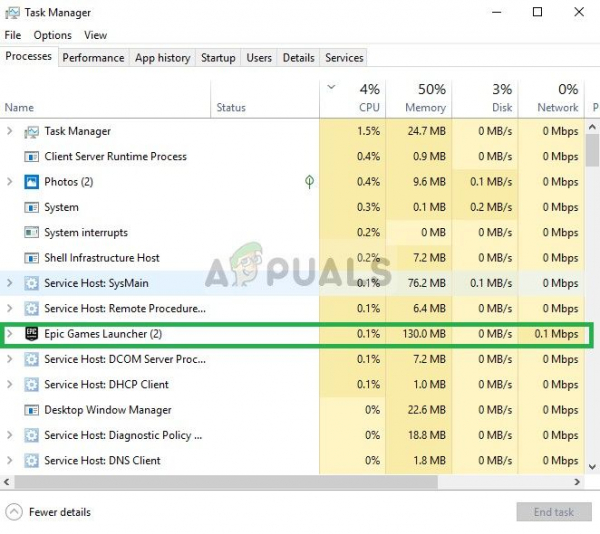Click the Photos app icon
The height and width of the screenshot is (534, 600).
point(31,182)
